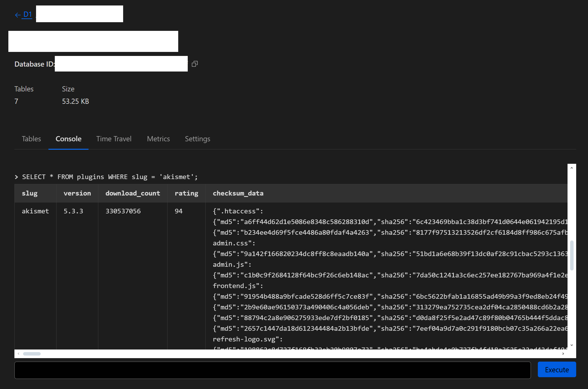Click the md5 88794c2a8e90 checksum row
This screenshot has width=588, height=389.
click(x=390, y=318)
